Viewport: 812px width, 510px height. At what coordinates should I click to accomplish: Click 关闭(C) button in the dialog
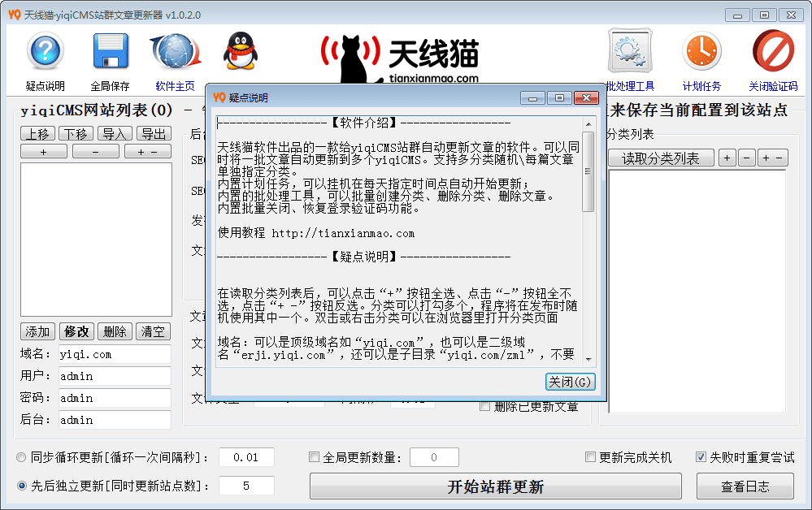click(x=570, y=382)
